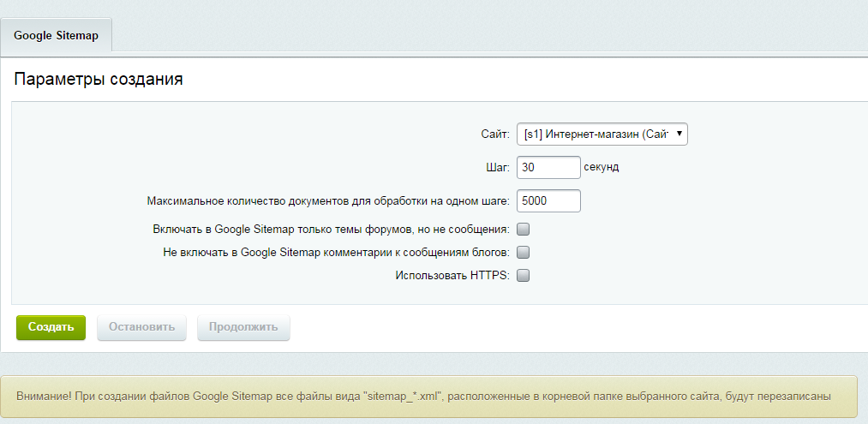Toggle the Использовать HTTPS checkbox
Viewport: 868px width, 424px height.
click(524, 276)
